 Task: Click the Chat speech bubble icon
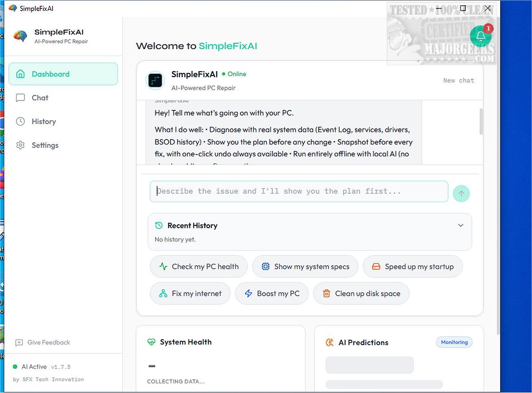pos(20,98)
